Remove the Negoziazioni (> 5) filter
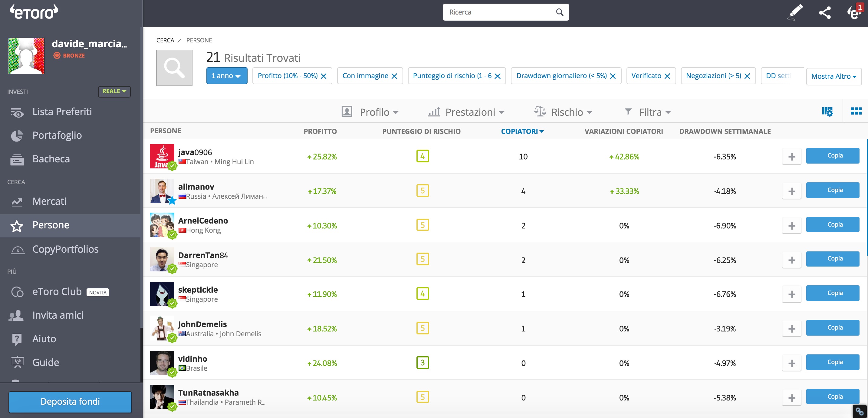868x418 pixels. (747, 76)
